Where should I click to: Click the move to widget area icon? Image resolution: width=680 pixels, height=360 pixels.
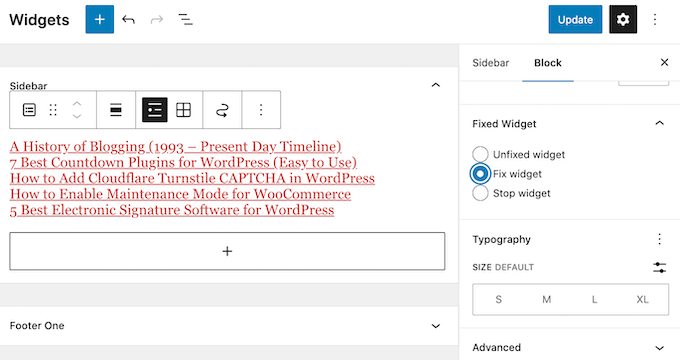(222, 111)
